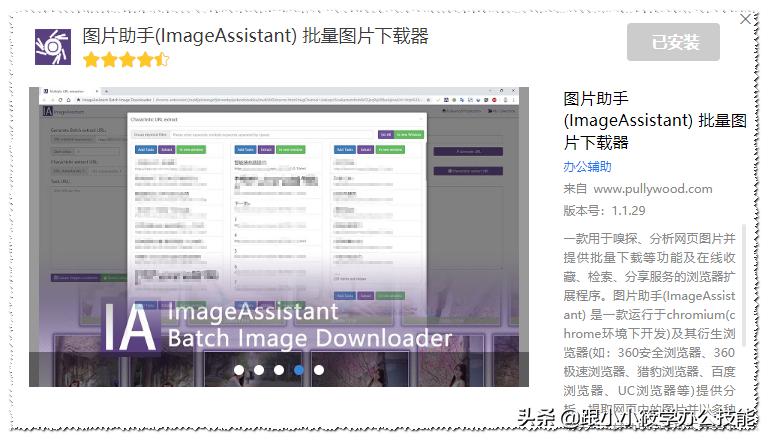Click the description panel scrollbar

[744, 285]
